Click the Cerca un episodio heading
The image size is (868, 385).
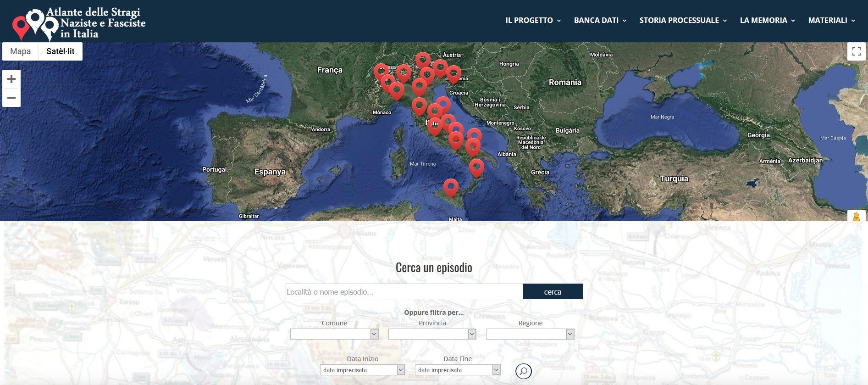coord(434,268)
